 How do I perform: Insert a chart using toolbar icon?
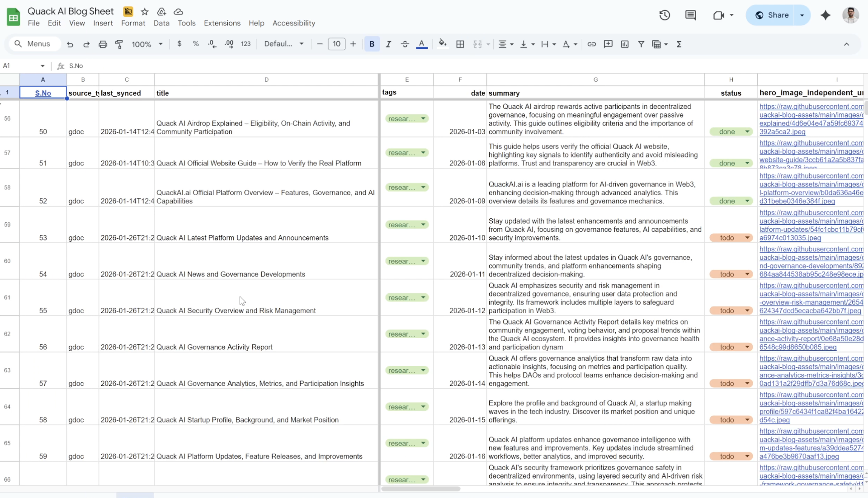pyautogui.click(x=625, y=44)
